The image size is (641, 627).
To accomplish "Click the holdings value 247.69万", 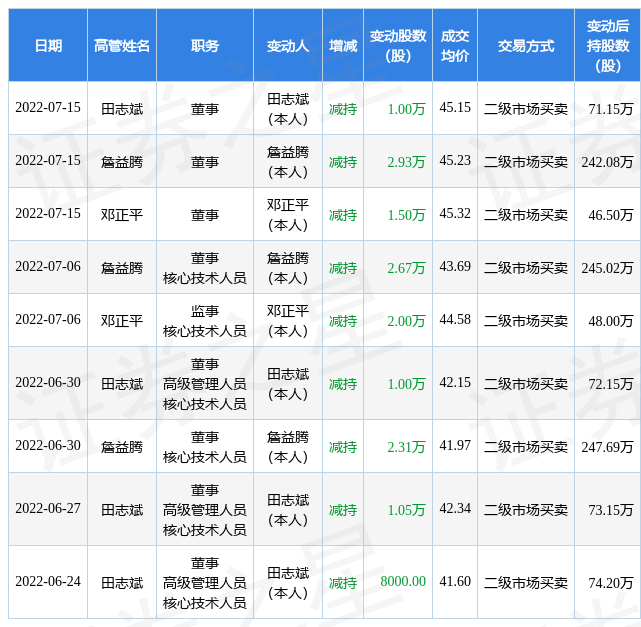I will (607, 447).
